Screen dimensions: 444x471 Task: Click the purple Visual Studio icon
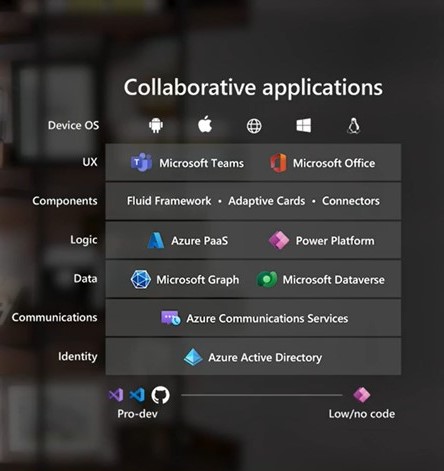[116, 395]
